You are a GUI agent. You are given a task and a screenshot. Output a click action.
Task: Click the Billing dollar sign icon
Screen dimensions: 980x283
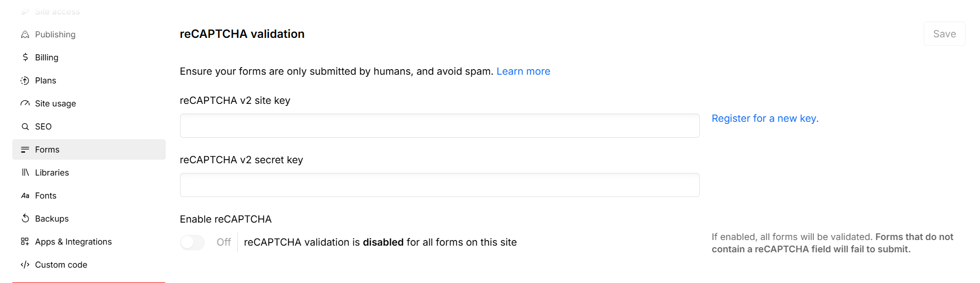[25, 57]
